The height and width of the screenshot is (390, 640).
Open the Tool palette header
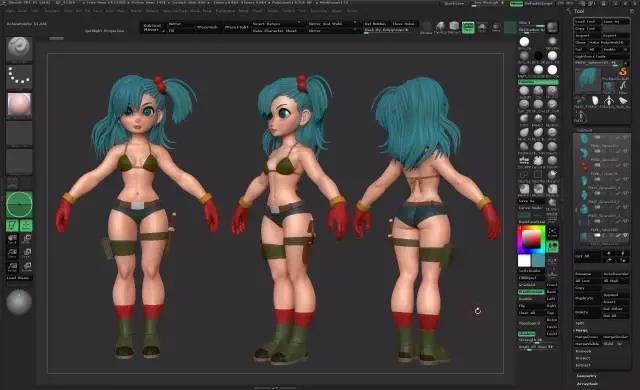pos(579,11)
